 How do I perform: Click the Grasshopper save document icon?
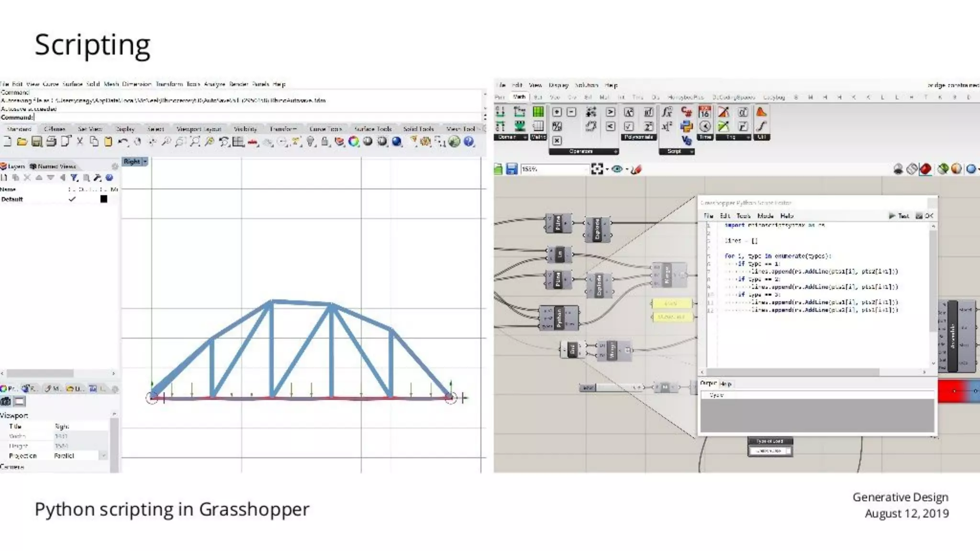tap(512, 169)
